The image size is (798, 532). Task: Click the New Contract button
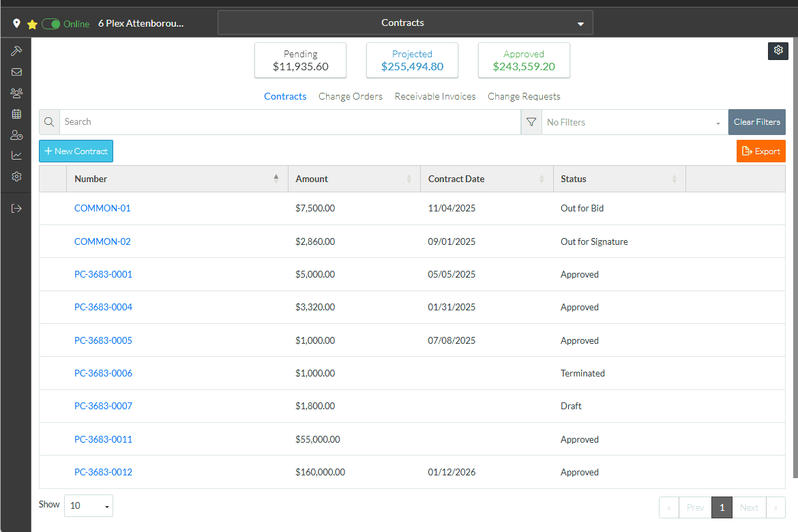[76, 151]
